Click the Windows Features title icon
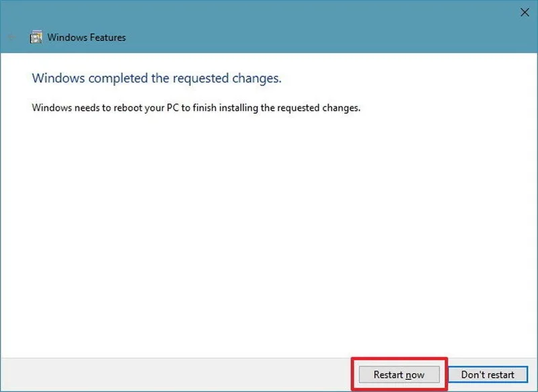This screenshot has width=538, height=392. pyautogui.click(x=36, y=37)
